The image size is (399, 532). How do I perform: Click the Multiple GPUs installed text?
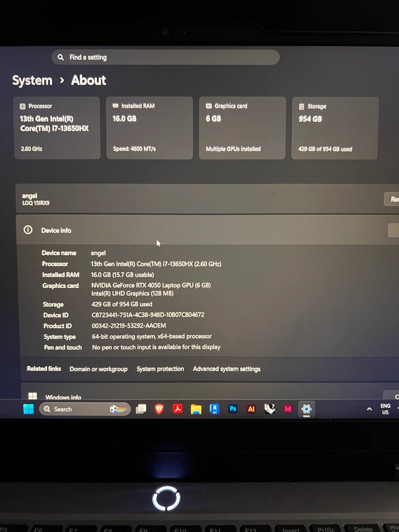pos(233,149)
